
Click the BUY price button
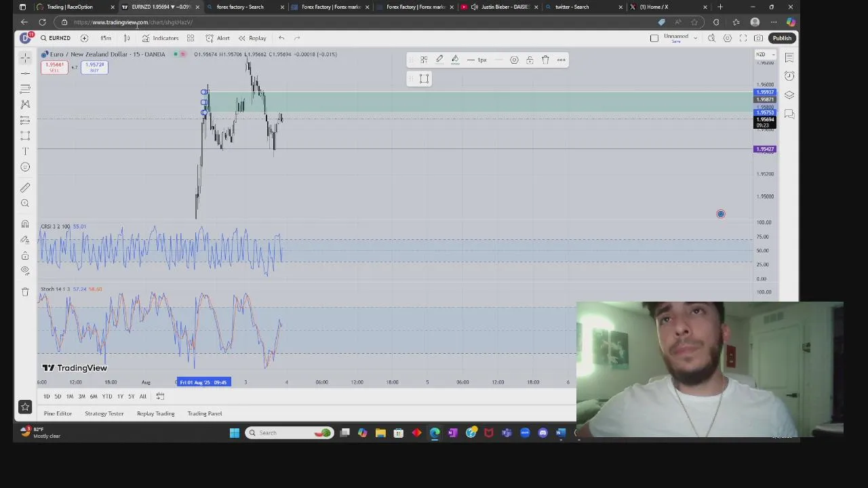click(x=94, y=66)
